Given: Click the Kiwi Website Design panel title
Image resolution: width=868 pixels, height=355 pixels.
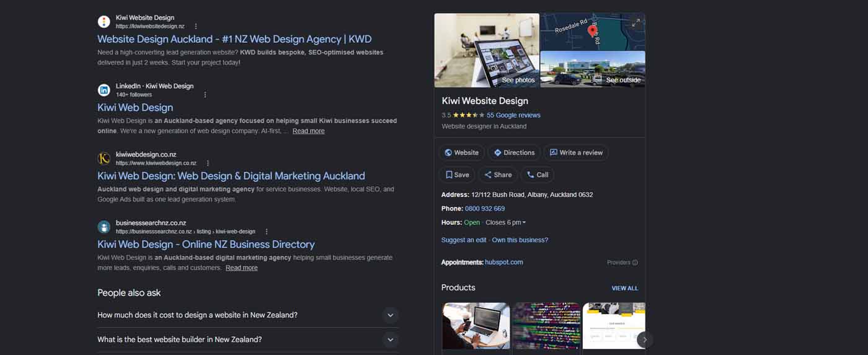Looking at the screenshot, I should [x=485, y=101].
